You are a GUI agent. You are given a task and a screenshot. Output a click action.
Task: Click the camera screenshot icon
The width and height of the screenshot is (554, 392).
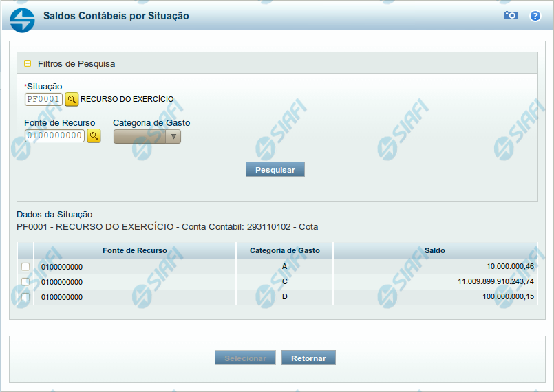511,15
